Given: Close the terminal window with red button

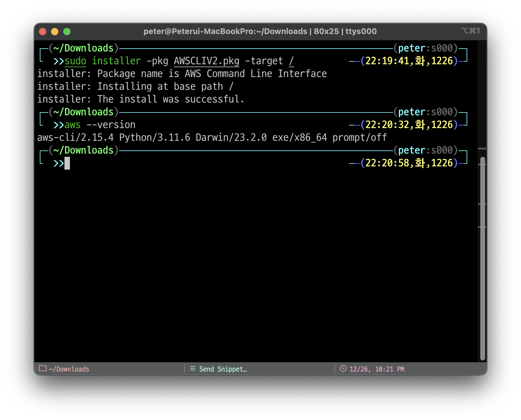Looking at the screenshot, I should [x=43, y=32].
